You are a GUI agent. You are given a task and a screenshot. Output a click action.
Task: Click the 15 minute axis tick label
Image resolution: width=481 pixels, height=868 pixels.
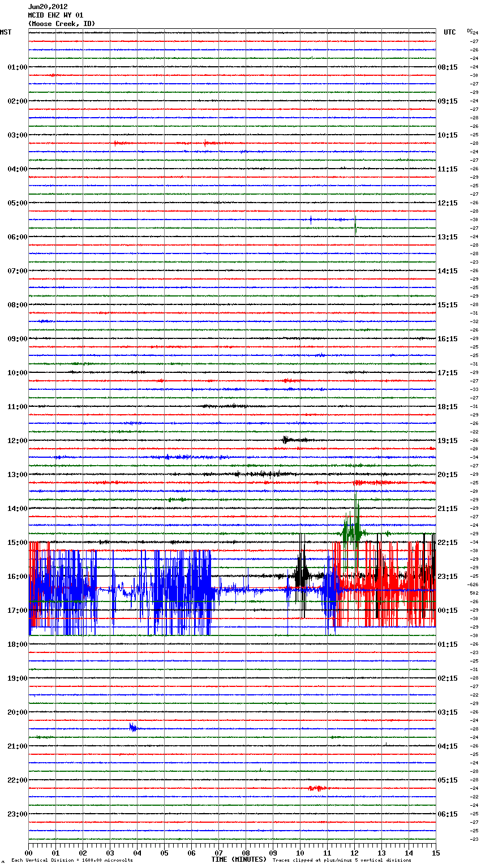[x=436, y=853]
